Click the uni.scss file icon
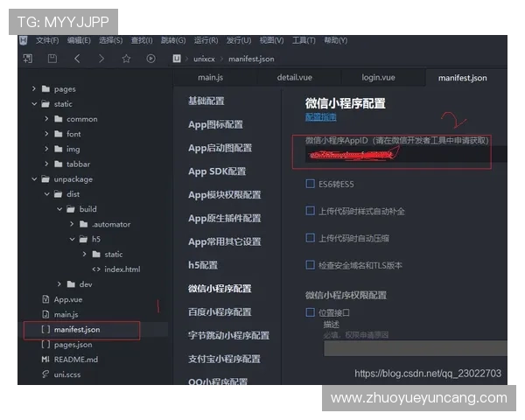This screenshot has width=525, height=420. [x=45, y=374]
